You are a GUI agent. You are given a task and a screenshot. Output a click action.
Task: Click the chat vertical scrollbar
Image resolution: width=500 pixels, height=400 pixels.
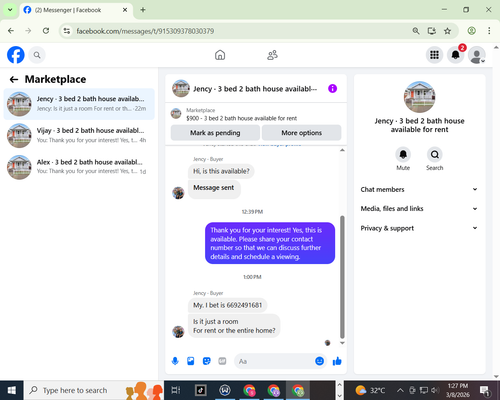342,277
